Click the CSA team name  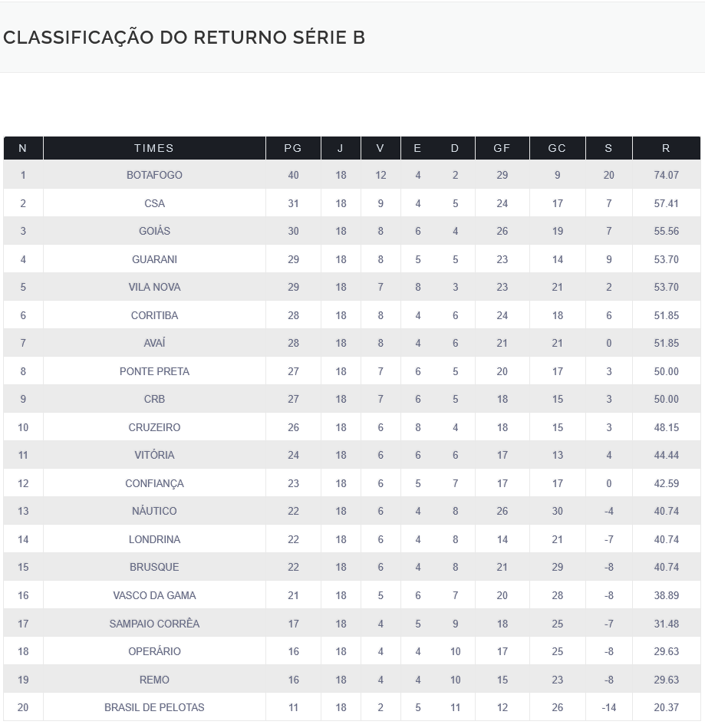[154, 203]
